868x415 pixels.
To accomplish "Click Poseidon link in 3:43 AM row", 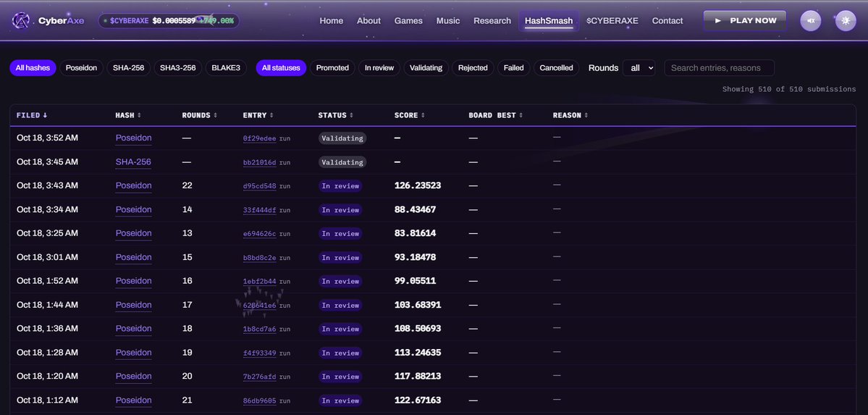I will (x=133, y=185).
